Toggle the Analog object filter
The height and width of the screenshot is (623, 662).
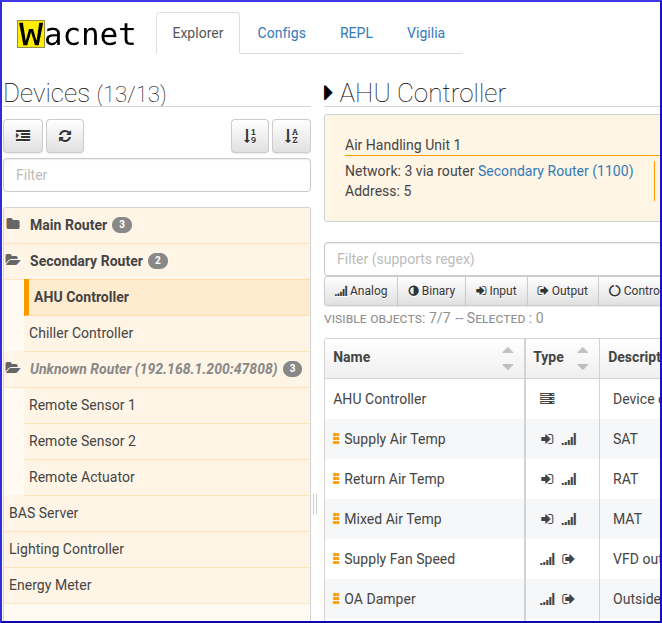pos(360,291)
